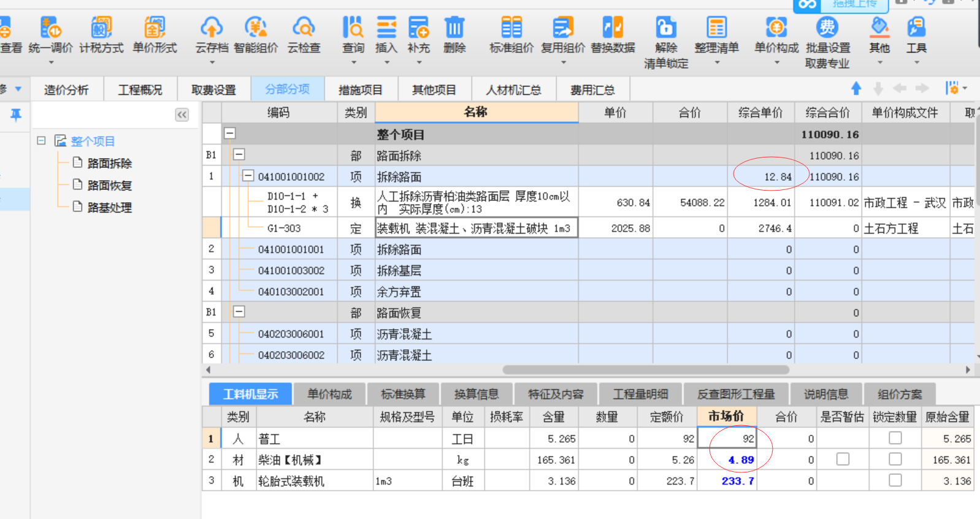Open the 费用汇总 tab

coord(592,90)
